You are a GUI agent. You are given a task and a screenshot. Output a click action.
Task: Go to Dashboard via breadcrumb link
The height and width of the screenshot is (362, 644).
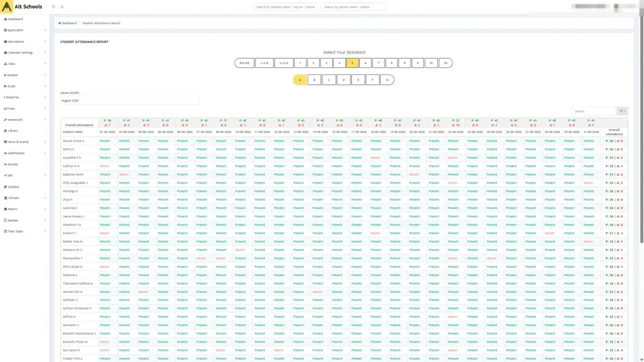[68, 23]
